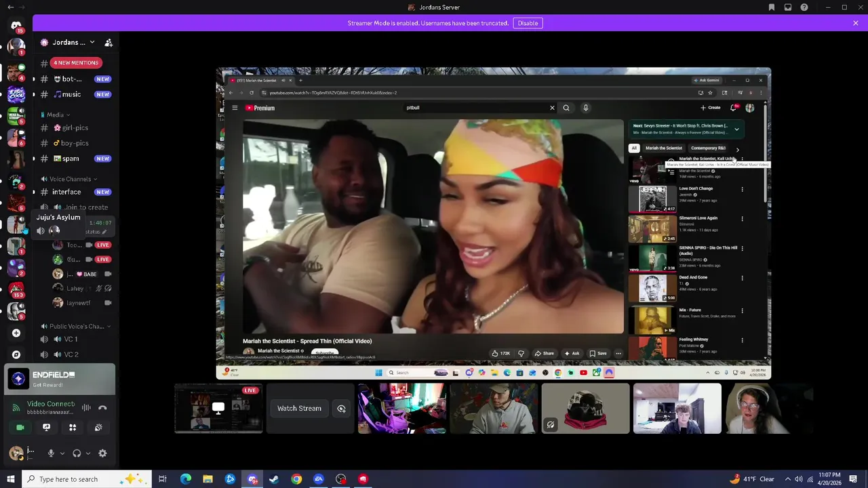
Task: Open the invite members icon beside server name
Action: coord(108,42)
